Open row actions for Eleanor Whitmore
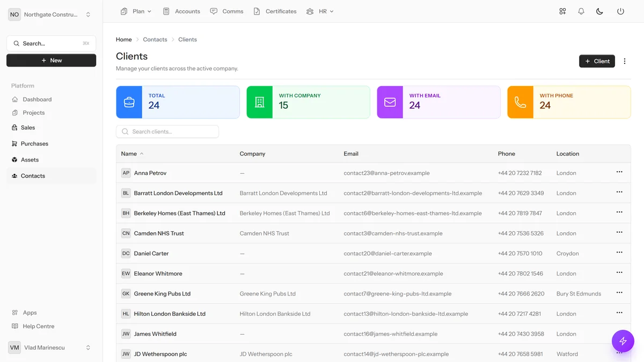Image resolution: width=644 pixels, height=362 pixels. point(619,272)
